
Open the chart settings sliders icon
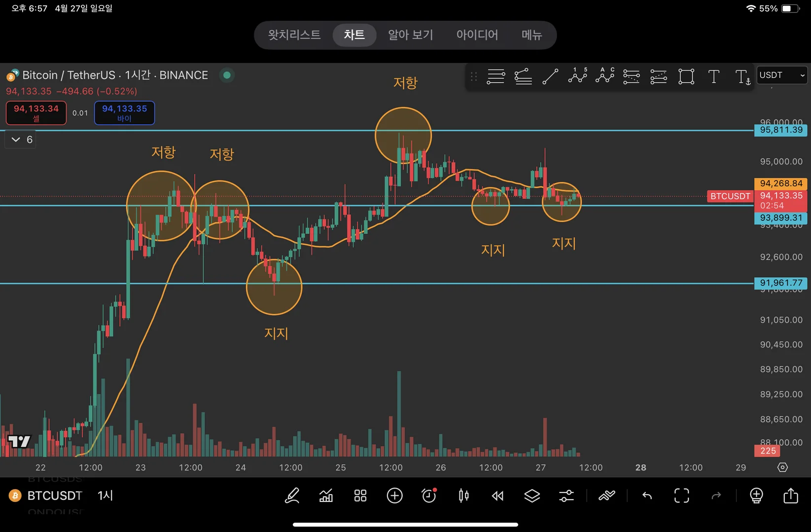(566, 496)
